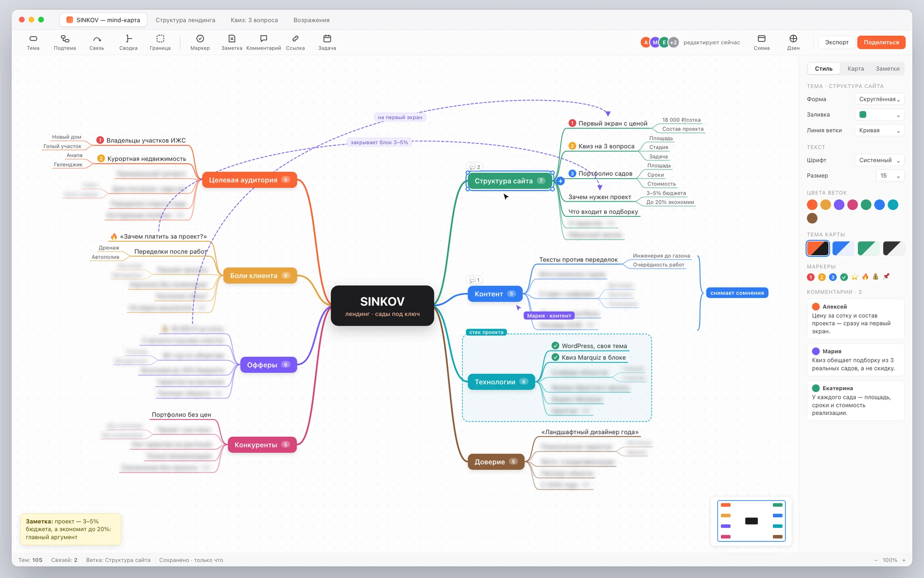Open the Маркер tool
The image size is (924, 578).
[x=200, y=42]
